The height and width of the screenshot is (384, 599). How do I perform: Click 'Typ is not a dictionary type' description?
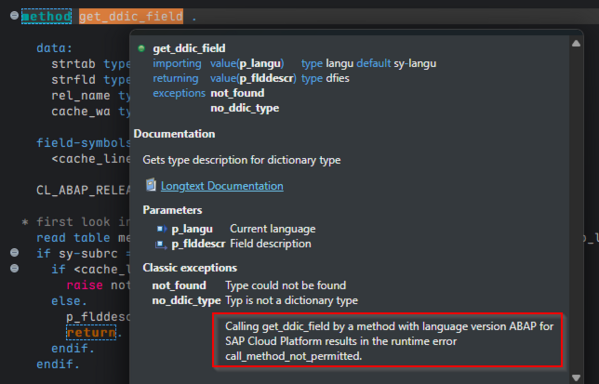[x=291, y=301]
